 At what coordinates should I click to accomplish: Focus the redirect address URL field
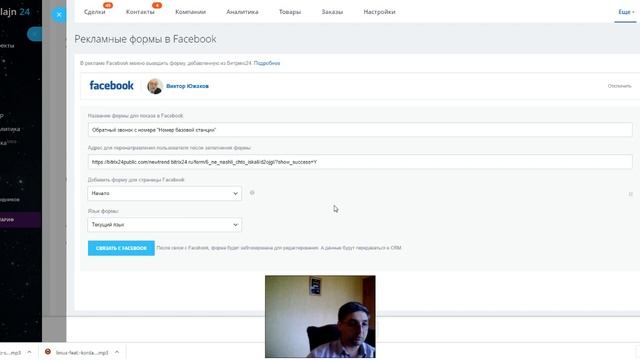click(x=360, y=162)
